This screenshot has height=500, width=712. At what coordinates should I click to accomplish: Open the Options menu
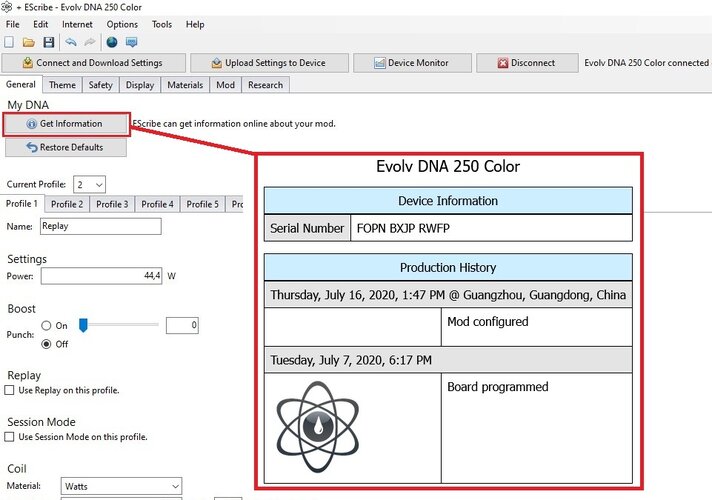122,24
